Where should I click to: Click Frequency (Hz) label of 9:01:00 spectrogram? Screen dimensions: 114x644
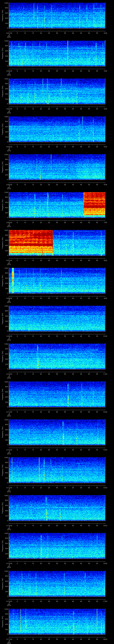(x=3, y=16)
